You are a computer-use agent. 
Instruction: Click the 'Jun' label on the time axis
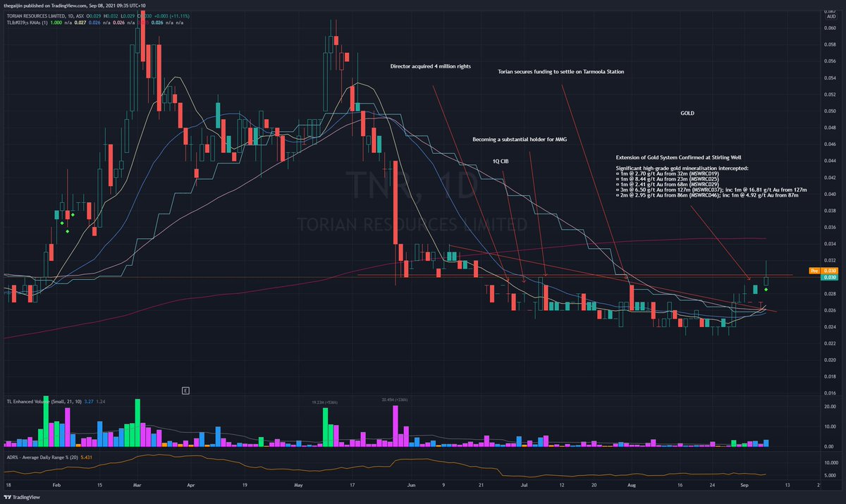pos(412,486)
